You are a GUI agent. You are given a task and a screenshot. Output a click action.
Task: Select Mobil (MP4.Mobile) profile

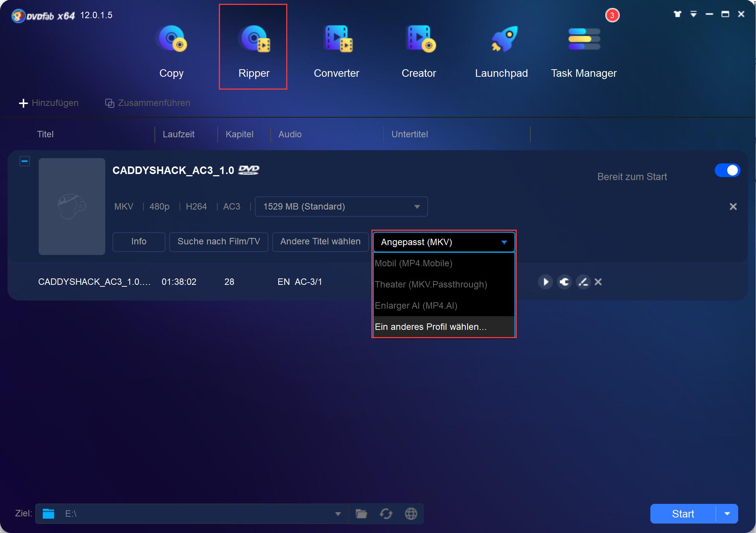pos(444,263)
